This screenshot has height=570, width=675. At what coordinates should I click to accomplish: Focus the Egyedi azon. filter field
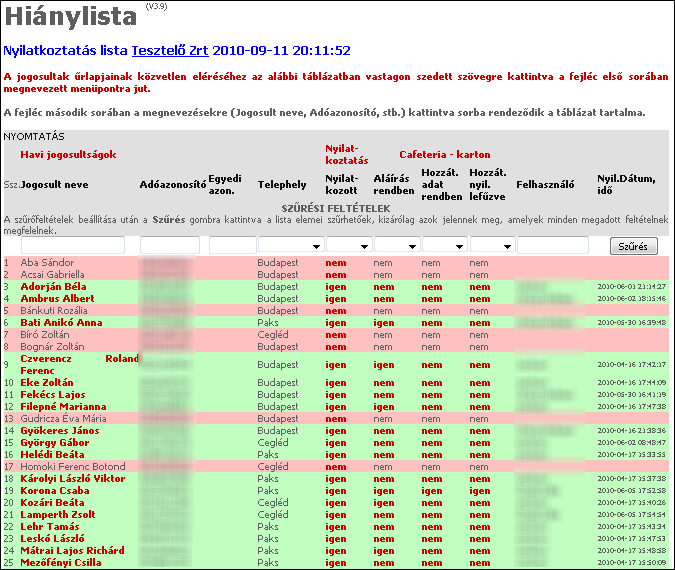(x=232, y=245)
